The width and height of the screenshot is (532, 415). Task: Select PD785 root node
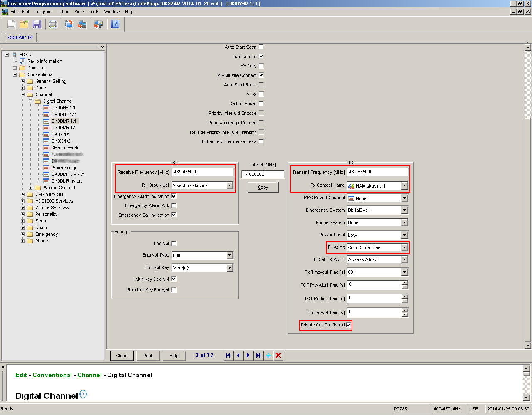coord(26,54)
